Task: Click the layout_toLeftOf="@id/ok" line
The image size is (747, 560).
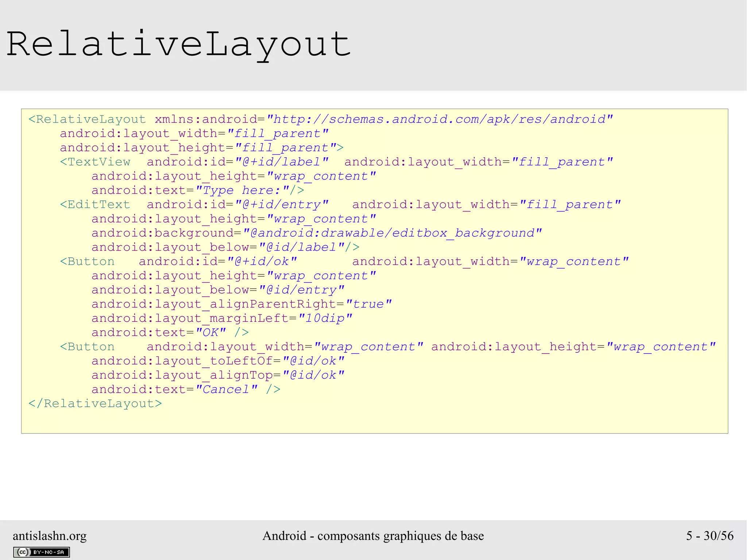Action: (x=218, y=361)
